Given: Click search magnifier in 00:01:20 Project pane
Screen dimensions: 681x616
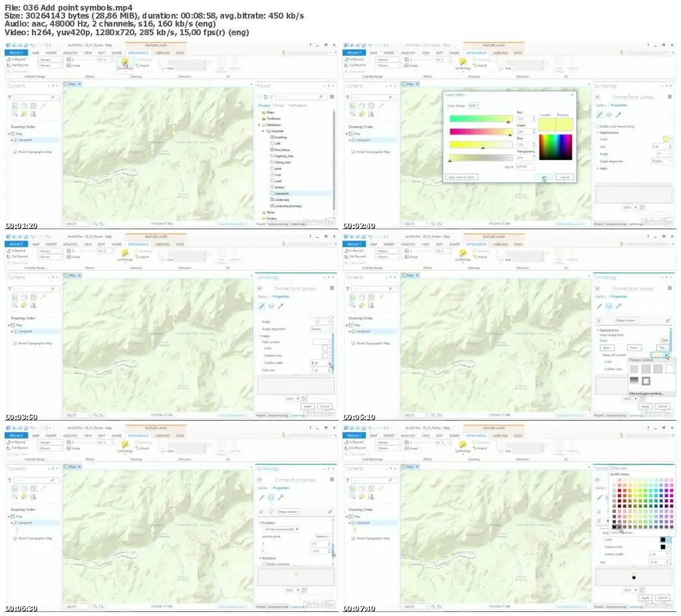Looking at the screenshot, I should click(321, 97).
